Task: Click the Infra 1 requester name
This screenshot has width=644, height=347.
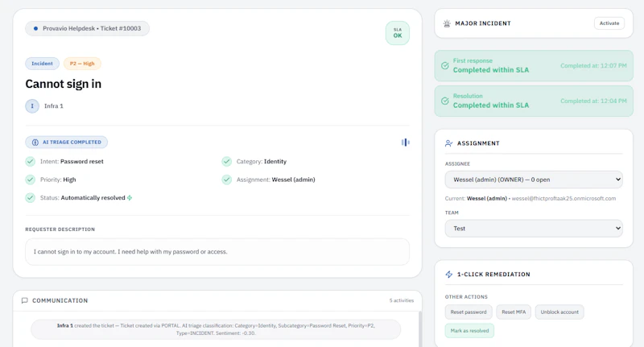Action: [54, 106]
